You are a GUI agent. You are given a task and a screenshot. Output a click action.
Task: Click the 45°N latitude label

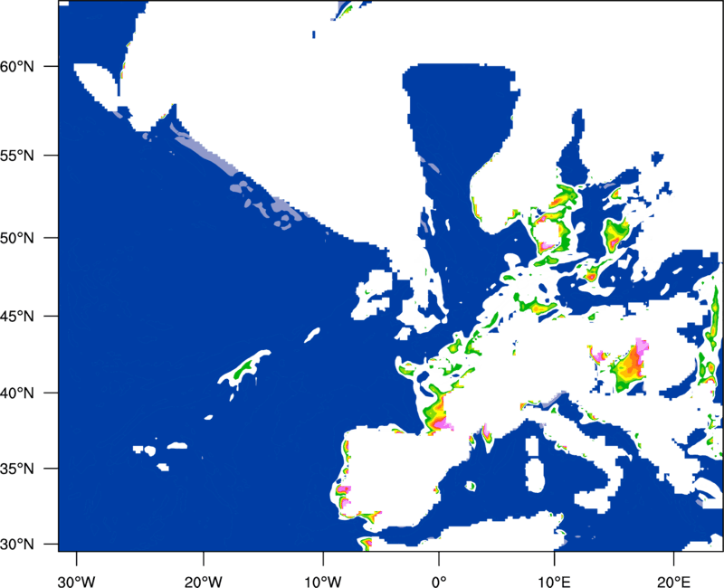(x=17, y=317)
